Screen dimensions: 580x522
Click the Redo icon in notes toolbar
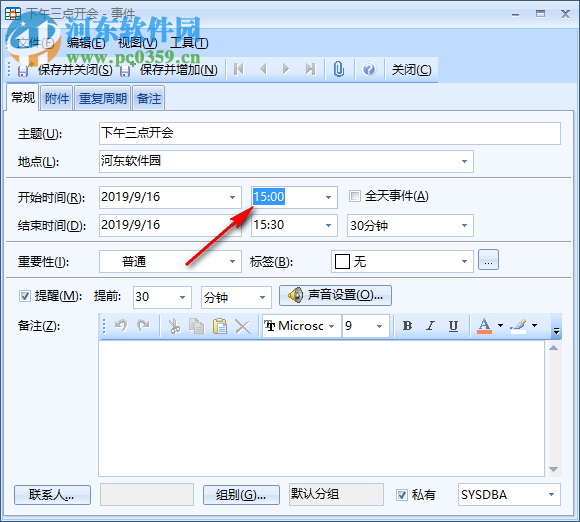(144, 326)
